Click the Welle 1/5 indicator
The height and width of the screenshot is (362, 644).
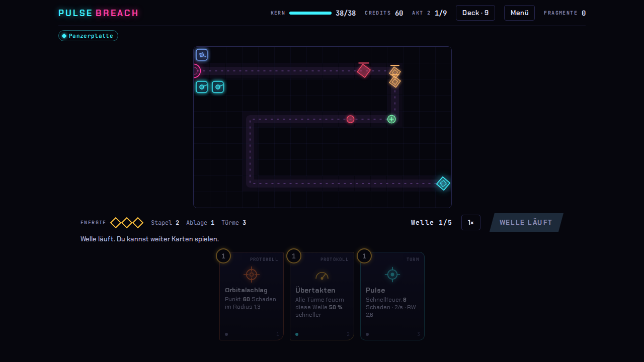[432, 222]
